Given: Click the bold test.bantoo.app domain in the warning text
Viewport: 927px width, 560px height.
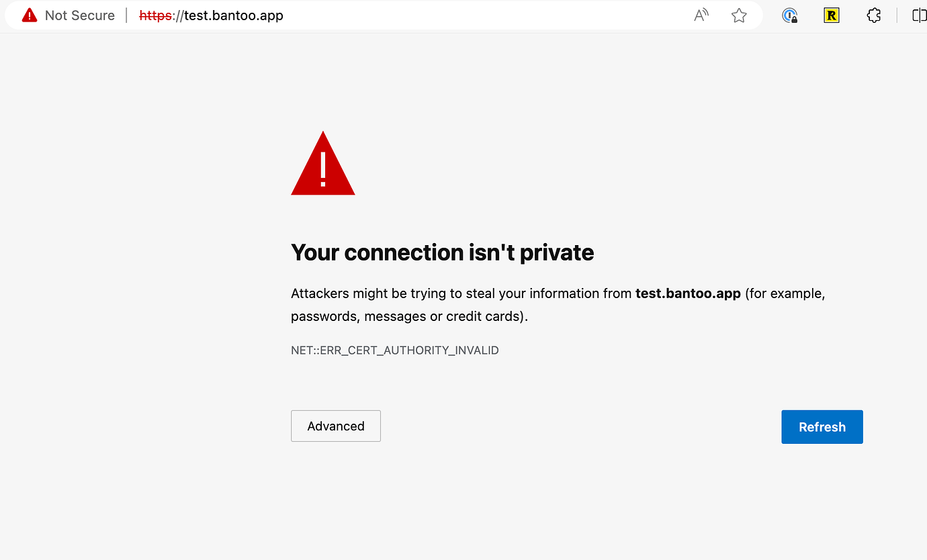Looking at the screenshot, I should [x=687, y=293].
